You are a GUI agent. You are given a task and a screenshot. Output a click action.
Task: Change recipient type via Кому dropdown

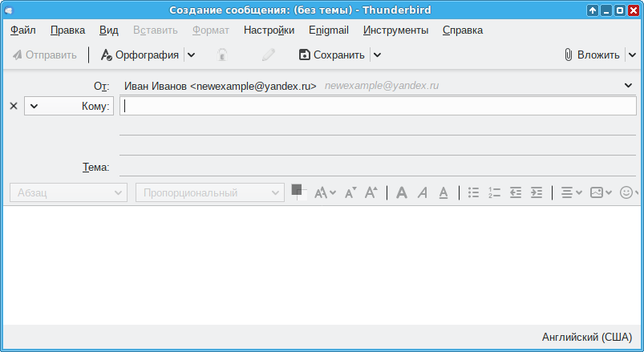click(x=69, y=106)
